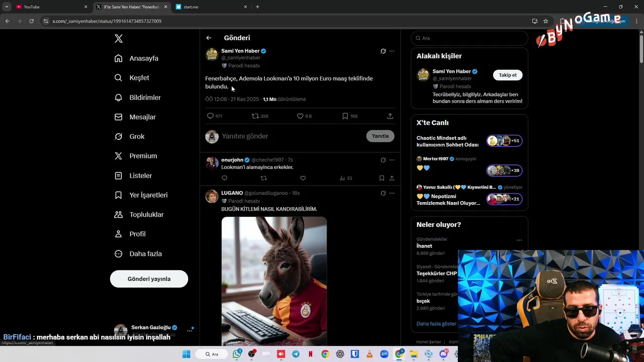Open Telegram from the taskbar

tap(295, 354)
